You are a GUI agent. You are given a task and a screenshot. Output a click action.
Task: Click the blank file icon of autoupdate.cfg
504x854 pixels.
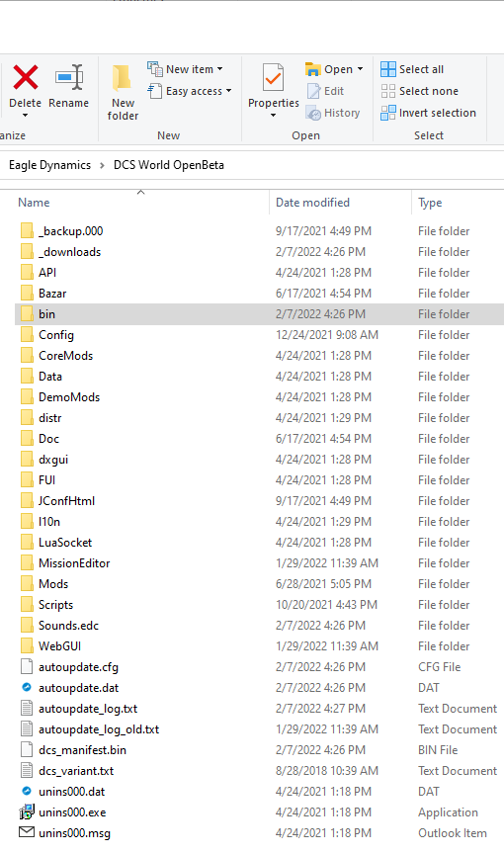[x=27, y=666]
